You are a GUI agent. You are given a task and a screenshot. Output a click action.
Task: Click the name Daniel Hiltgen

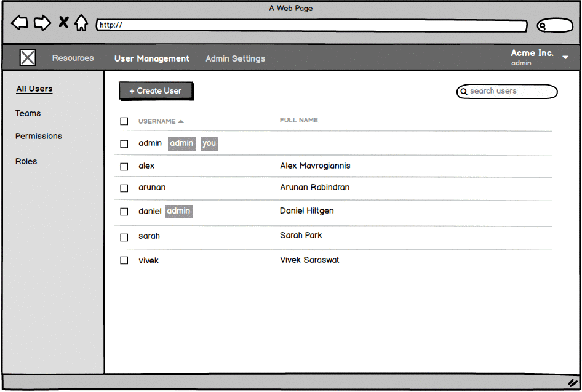point(306,211)
